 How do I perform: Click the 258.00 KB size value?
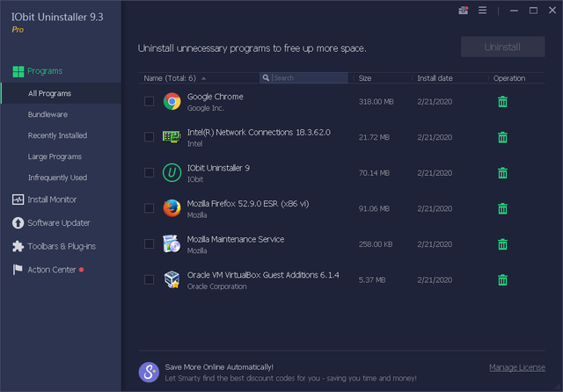[x=376, y=244]
